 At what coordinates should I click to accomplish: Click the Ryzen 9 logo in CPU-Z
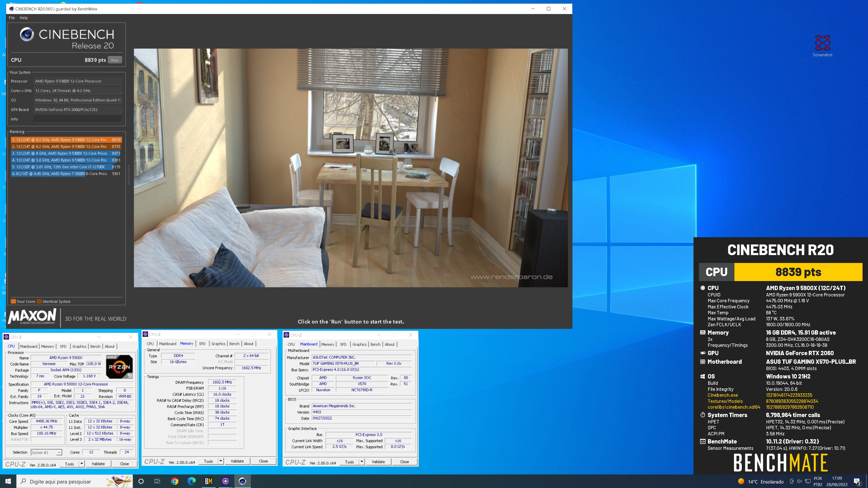(x=119, y=367)
